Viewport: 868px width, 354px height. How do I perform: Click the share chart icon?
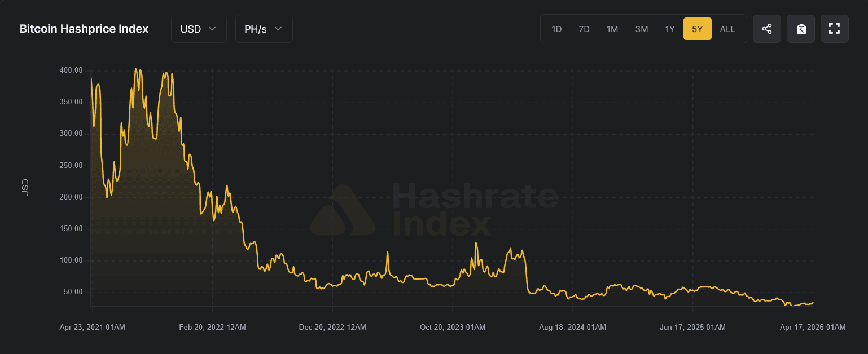[x=767, y=29]
